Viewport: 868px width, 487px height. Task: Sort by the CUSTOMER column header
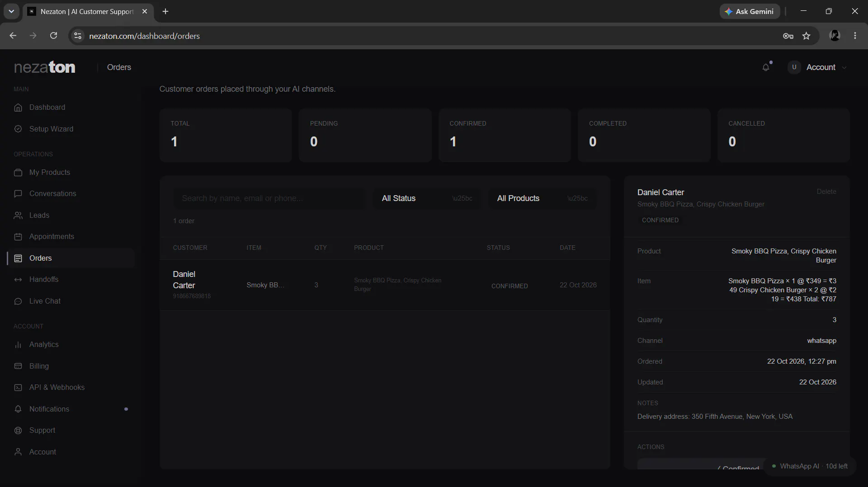tap(190, 248)
